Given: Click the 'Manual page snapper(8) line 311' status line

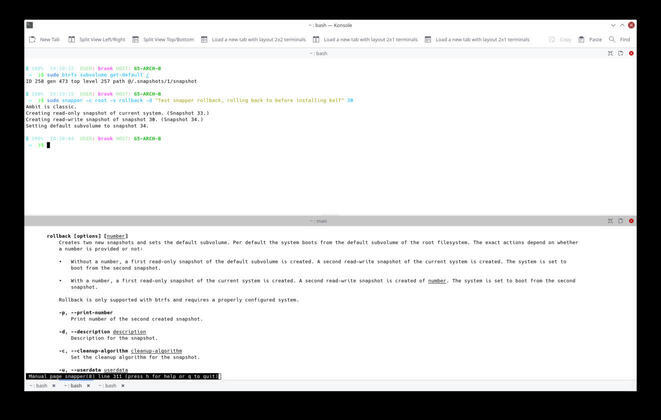Looking at the screenshot, I should click(123, 376).
